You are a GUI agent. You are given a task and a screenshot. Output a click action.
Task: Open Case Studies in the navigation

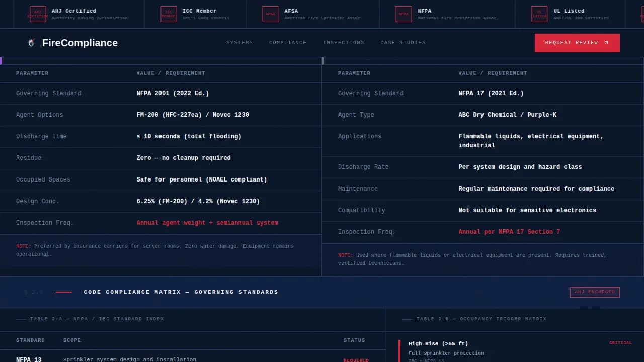click(x=403, y=43)
